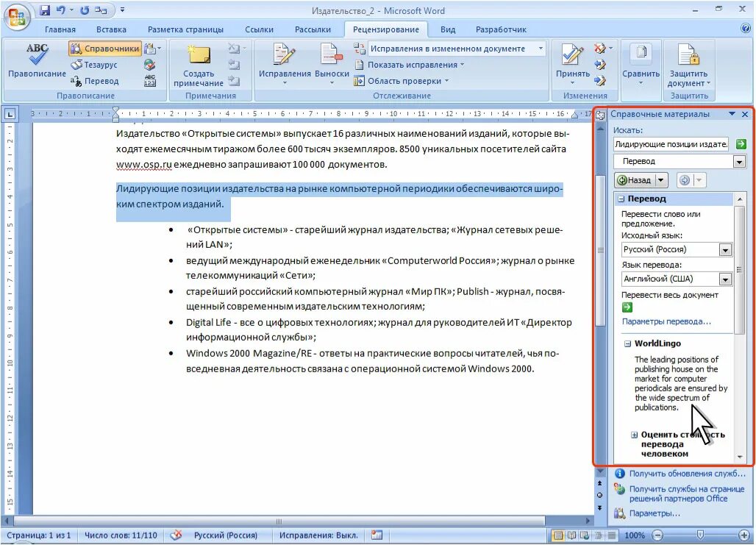756x545 pixels.
Task: Go to next change icon
Action: click(x=600, y=81)
